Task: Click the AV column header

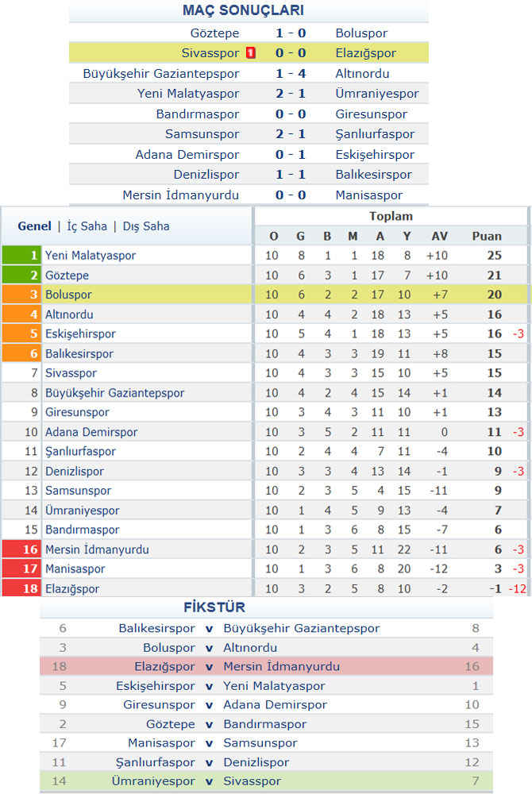Action: (439, 237)
